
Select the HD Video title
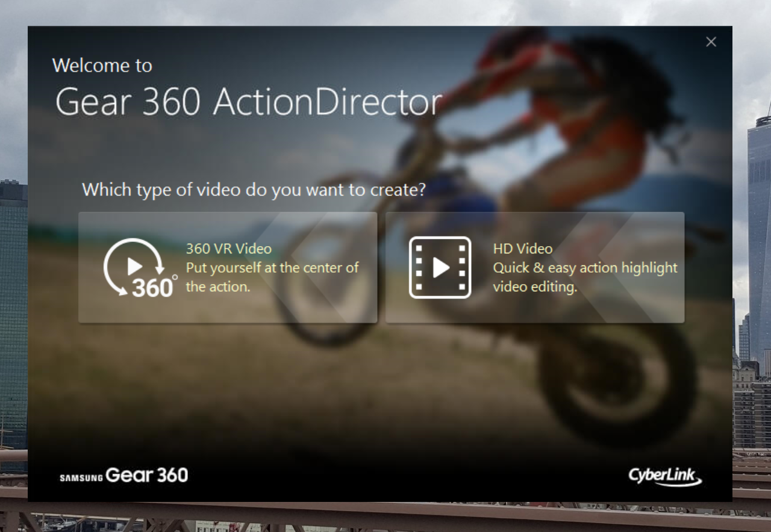pos(522,249)
